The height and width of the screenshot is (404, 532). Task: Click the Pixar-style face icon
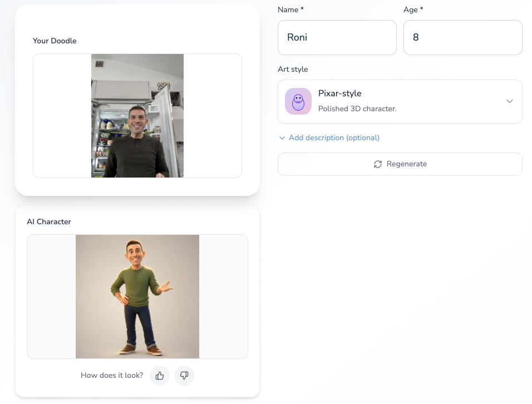pyautogui.click(x=298, y=101)
